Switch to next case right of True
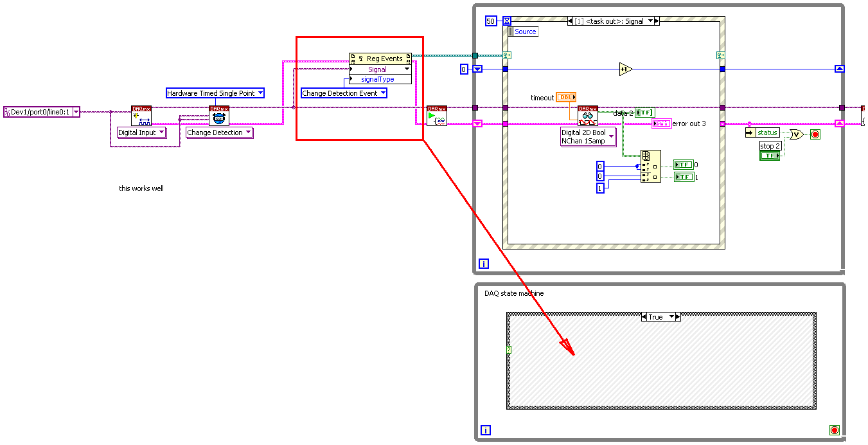 click(x=678, y=317)
